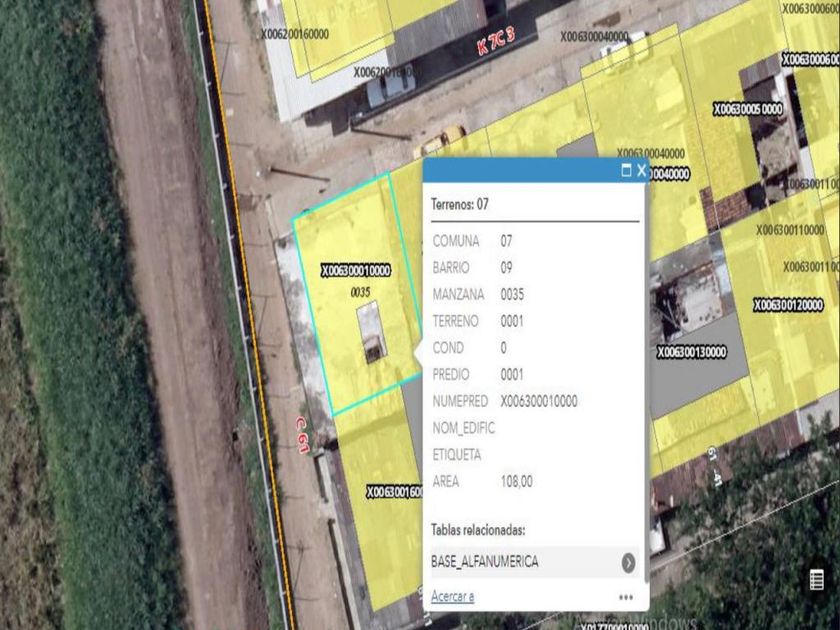
Task: Click the PREDIO value 0001
Action: coord(512,374)
